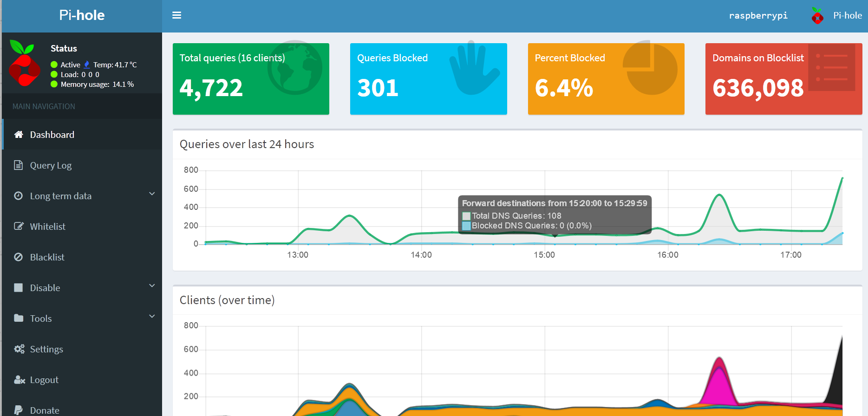The image size is (868, 416).
Task: Click the Logout user icon
Action: (20, 380)
